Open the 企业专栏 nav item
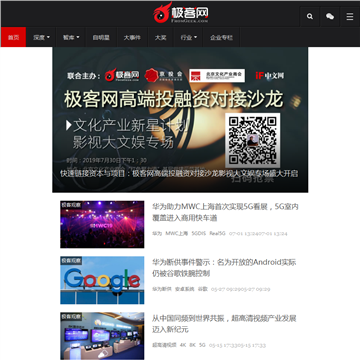 coord(221,37)
